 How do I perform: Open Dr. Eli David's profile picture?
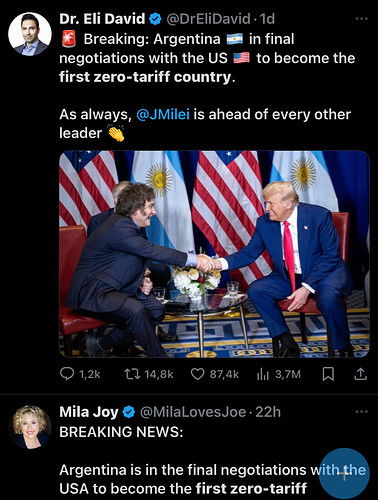click(x=30, y=34)
